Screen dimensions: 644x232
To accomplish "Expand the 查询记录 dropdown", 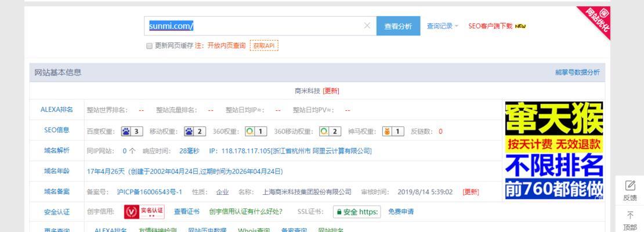I will pyautogui.click(x=442, y=26).
